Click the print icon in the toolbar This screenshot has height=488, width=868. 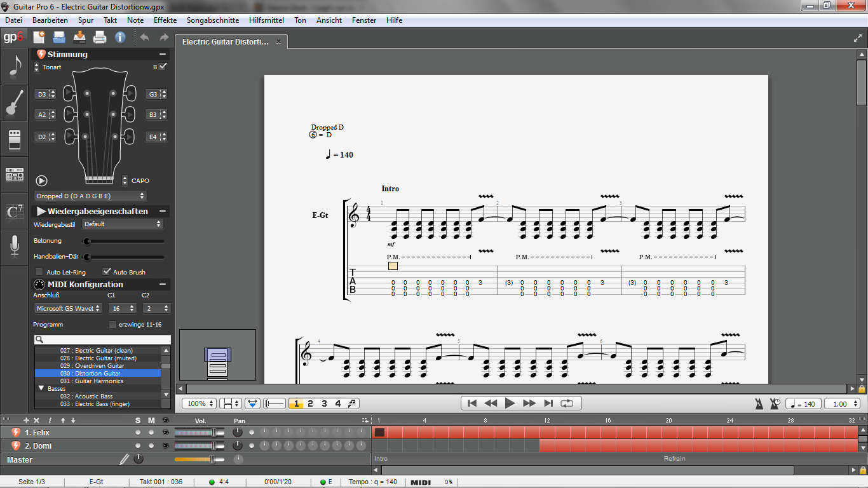(x=100, y=37)
